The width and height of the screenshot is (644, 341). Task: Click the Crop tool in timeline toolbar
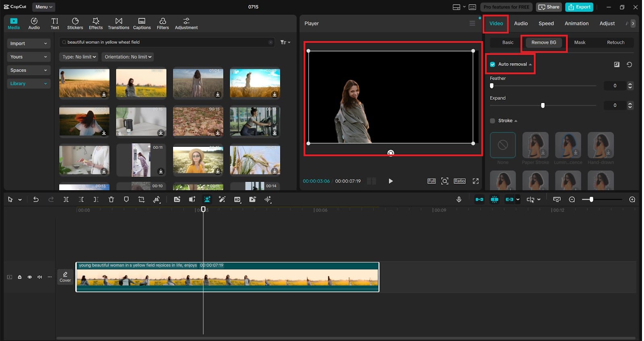coord(141,199)
